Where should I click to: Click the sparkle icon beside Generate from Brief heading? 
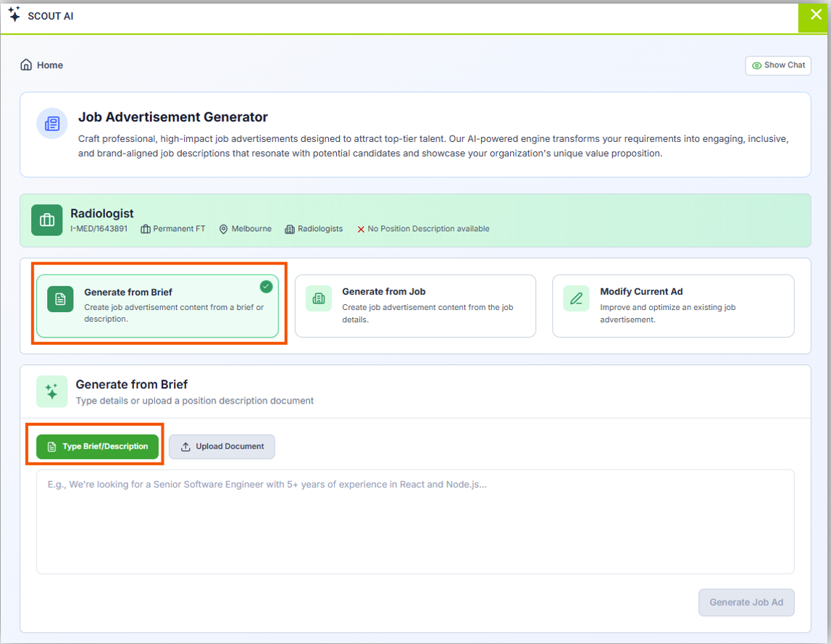coord(52,392)
